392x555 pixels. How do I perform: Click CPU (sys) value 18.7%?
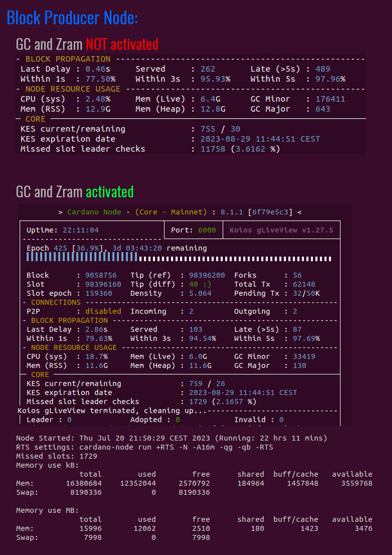point(96,357)
